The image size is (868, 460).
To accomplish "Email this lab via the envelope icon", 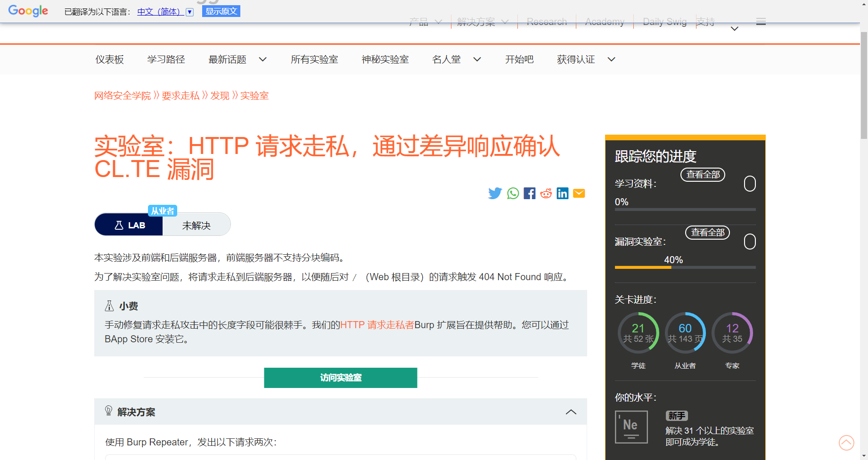I will tap(579, 193).
